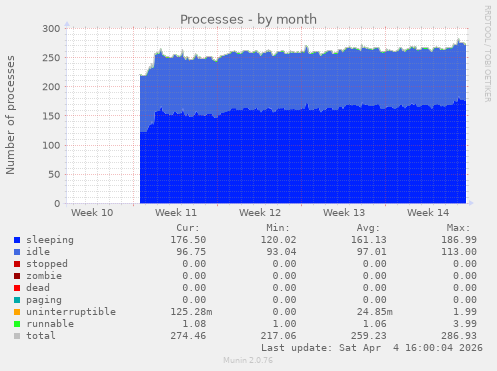This screenshot has height=371, width=497.
Task: Click the paging legend color swatch
Action: click(17, 300)
